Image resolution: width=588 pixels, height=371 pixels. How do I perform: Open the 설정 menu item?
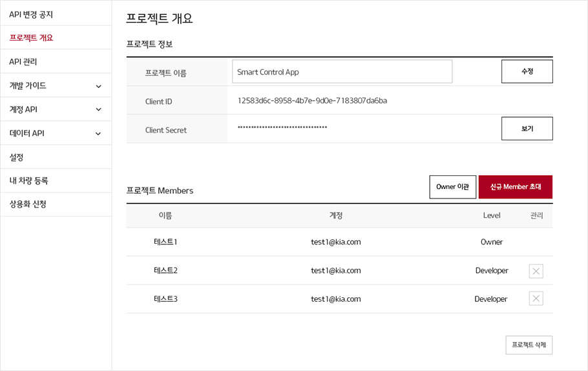pos(17,157)
